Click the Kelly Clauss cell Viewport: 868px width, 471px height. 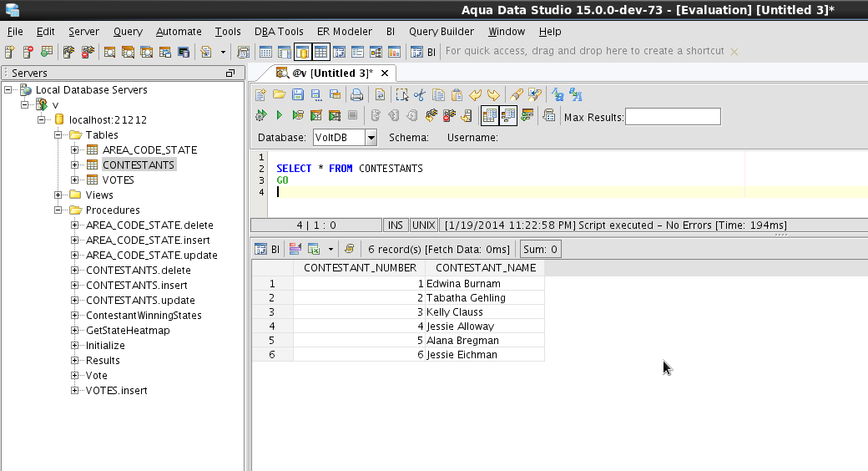[485, 312]
